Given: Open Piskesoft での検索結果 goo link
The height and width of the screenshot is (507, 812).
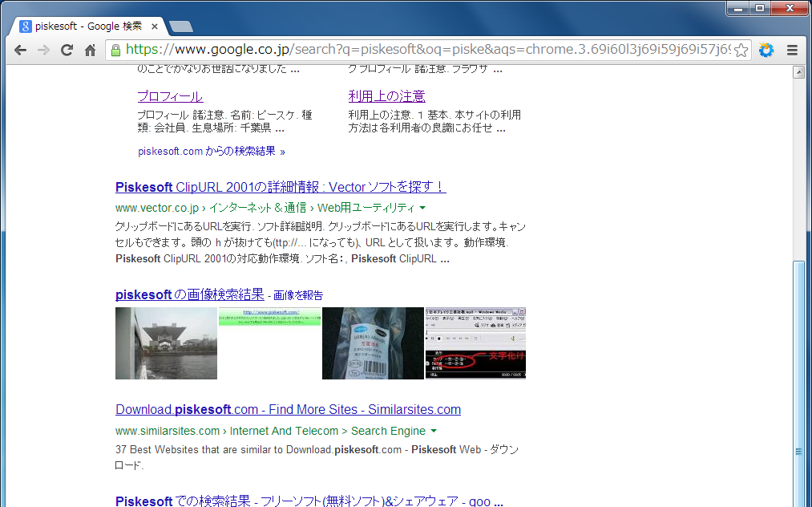Looking at the screenshot, I should point(309,501).
